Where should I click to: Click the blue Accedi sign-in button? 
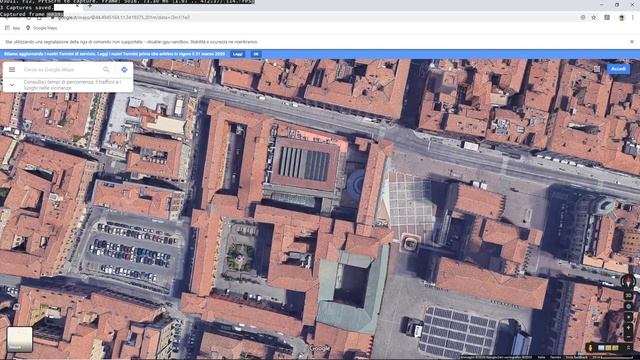[618, 69]
